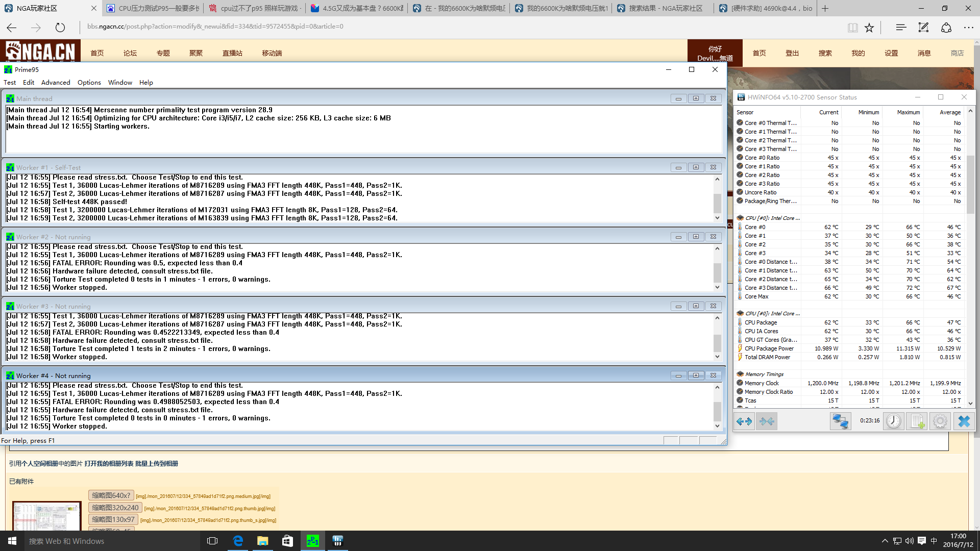Toggle Edge reading view book icon

(x=852, y=28)
